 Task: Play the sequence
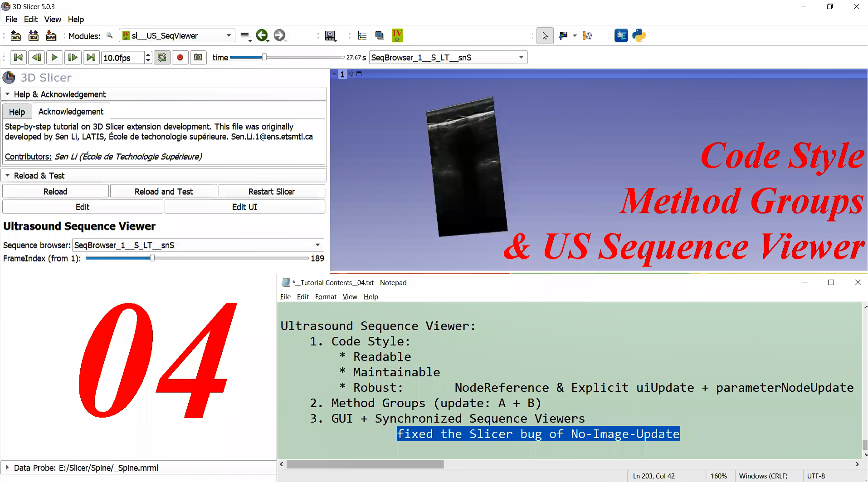(54, 57)
